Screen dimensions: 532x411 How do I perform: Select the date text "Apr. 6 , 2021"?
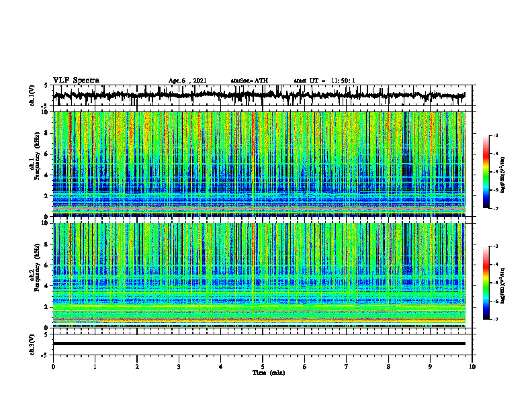pos(187,81)
